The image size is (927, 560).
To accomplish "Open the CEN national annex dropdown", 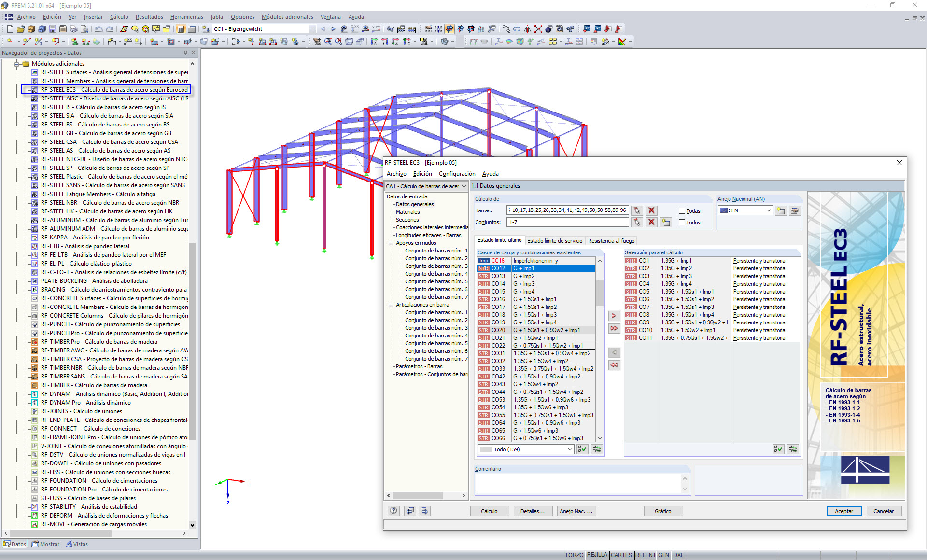I will pos(768,210).
